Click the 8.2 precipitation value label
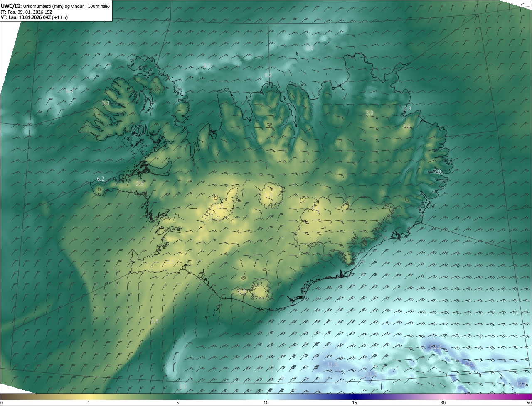Screen dimensions: 532x406 [268, 75]
